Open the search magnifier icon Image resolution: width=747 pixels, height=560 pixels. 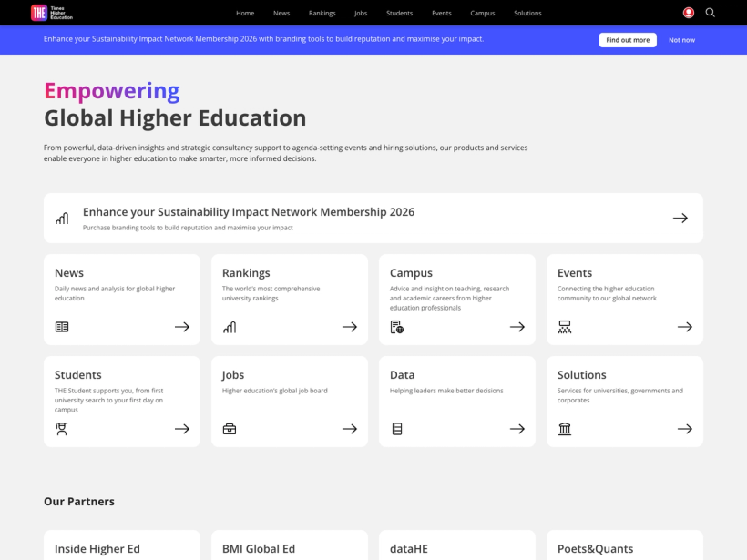[711, 13]
